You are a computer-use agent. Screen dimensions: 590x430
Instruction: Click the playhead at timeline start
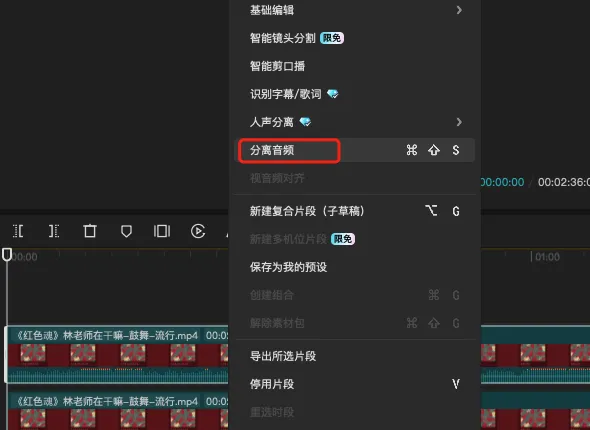(x=7, y=255)
